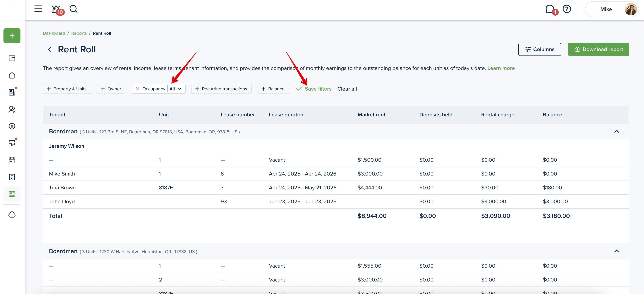Add the Property & Units filter
Image resolution: width=644 pixels, height=294 pixels.
point(67,89)
